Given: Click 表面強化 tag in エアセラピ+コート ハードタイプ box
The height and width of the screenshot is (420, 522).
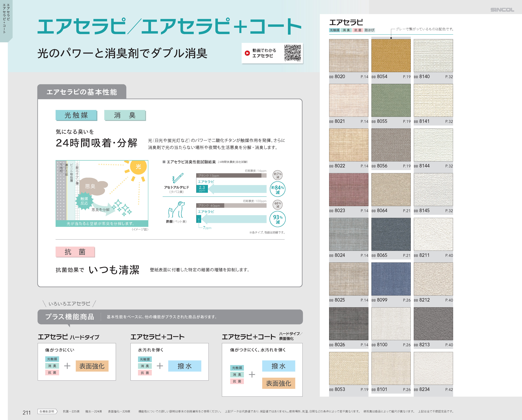Looking at the screenshot, I should (x=278, y=383).
